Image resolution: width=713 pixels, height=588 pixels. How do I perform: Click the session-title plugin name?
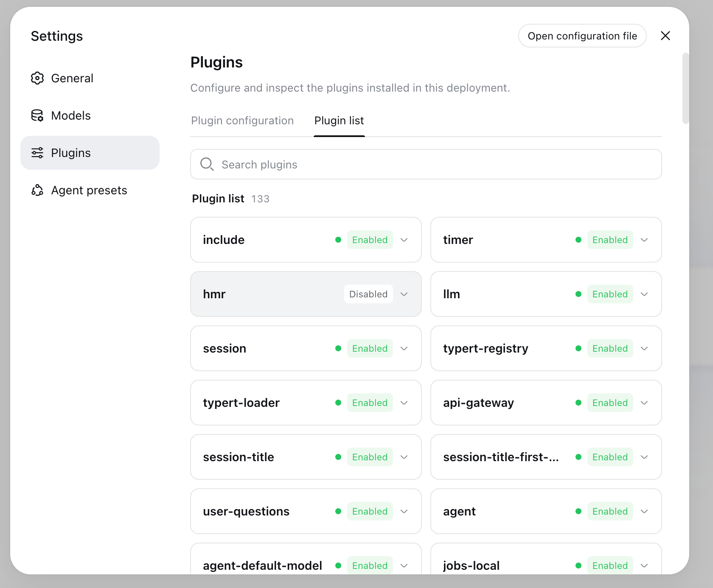click(239, 457)
